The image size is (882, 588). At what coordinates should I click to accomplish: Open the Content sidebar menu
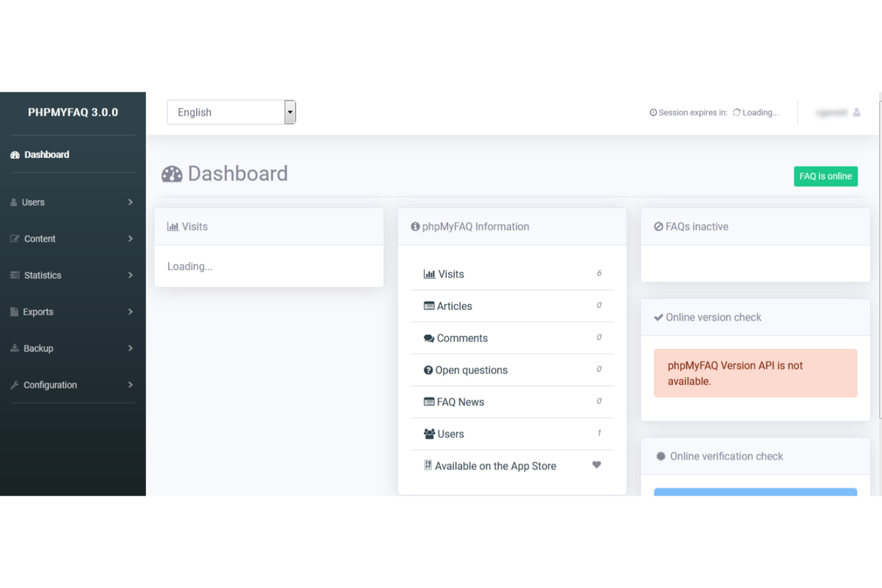[x=73, y=239]
